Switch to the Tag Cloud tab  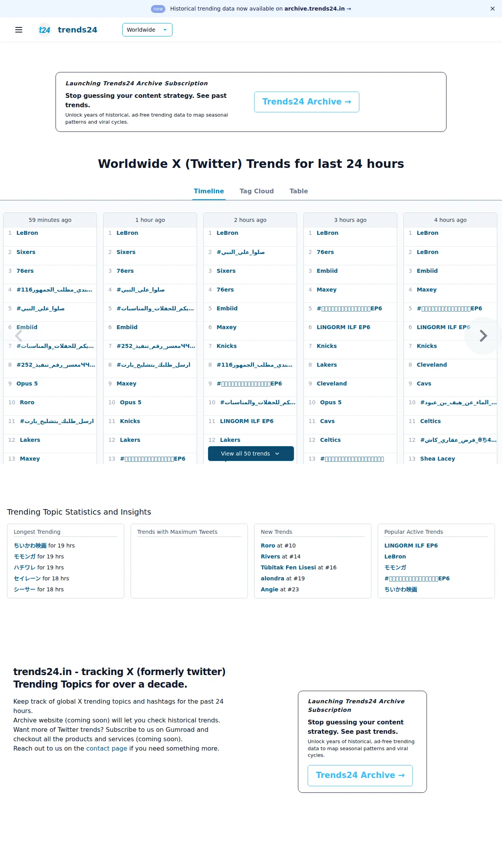coord(256,191)
